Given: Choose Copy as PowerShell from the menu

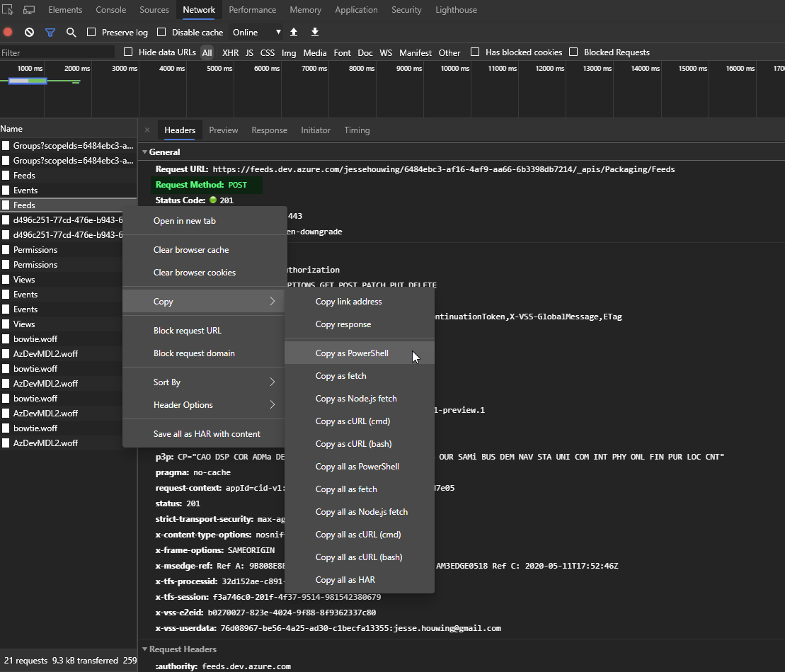Looking at the screenshot, I should 352,353.
